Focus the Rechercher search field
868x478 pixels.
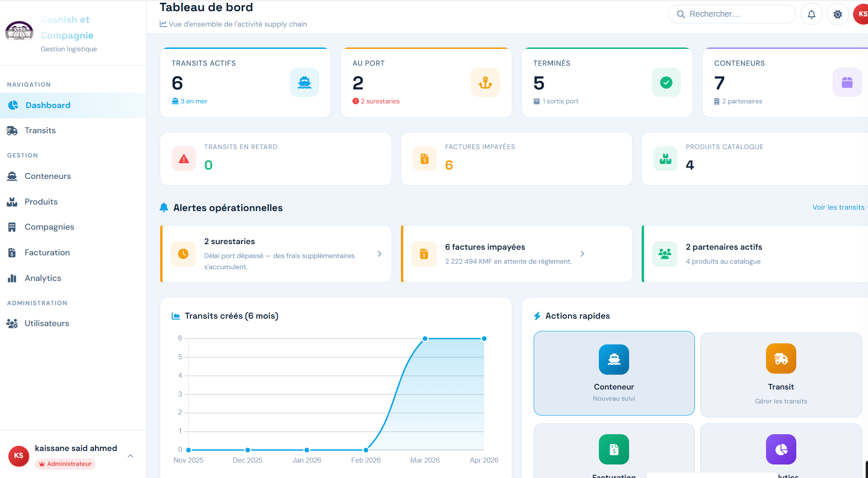point(732,14)
